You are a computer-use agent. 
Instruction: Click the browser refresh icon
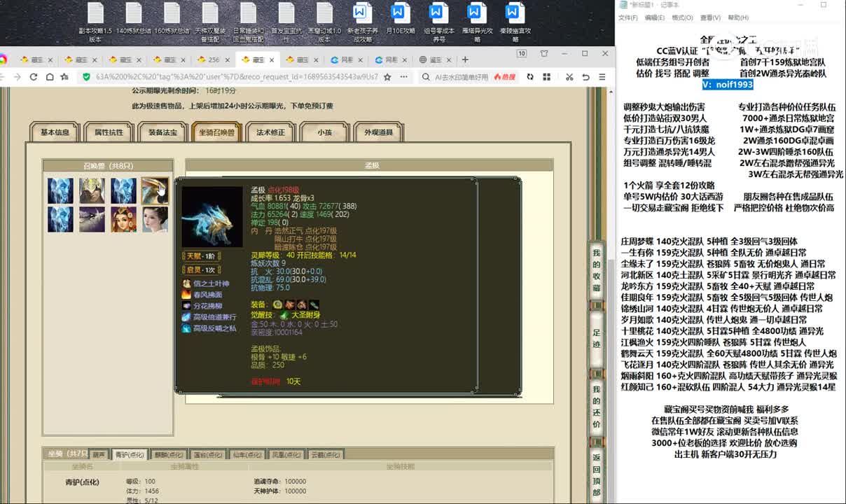tap(33, 77)
